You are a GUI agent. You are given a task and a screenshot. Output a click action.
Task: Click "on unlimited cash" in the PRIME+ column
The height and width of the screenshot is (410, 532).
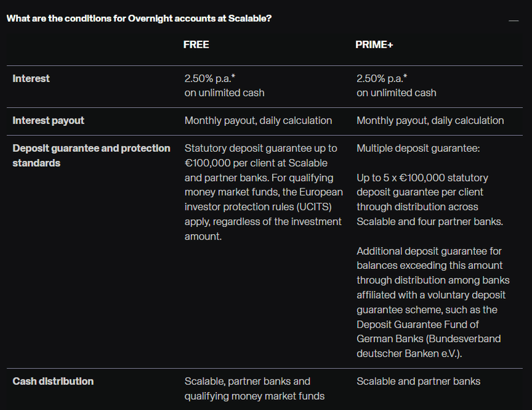point(396,93)
